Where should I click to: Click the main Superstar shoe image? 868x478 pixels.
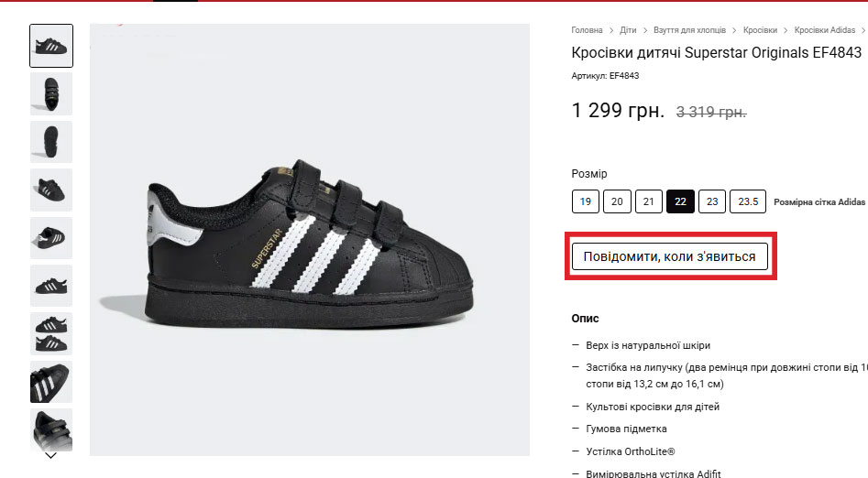click(x=309, y=240)
